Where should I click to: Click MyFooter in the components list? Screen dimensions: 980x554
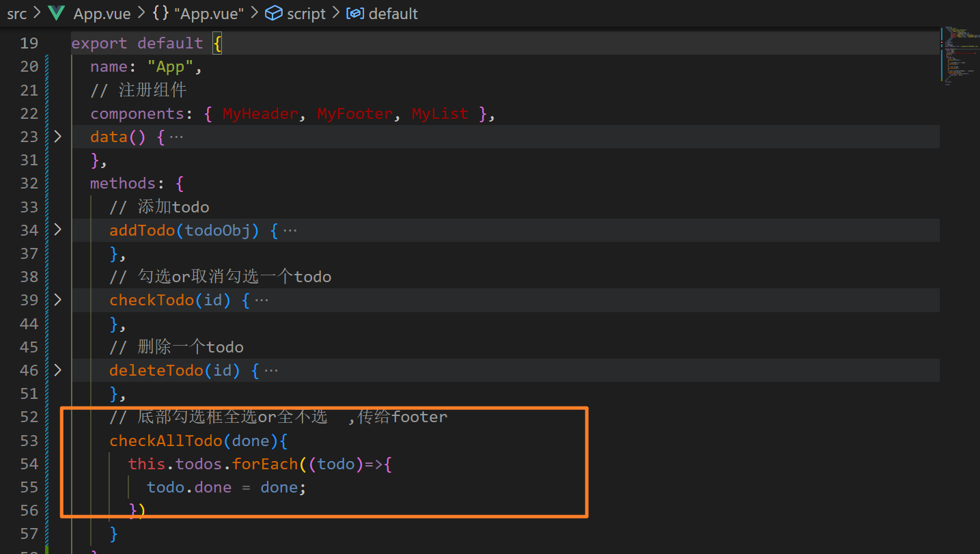355,113
